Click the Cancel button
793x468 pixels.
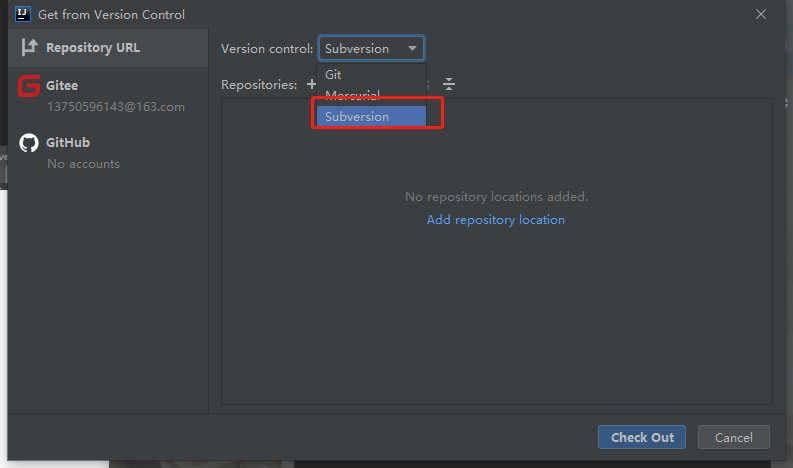click(733, 437)
